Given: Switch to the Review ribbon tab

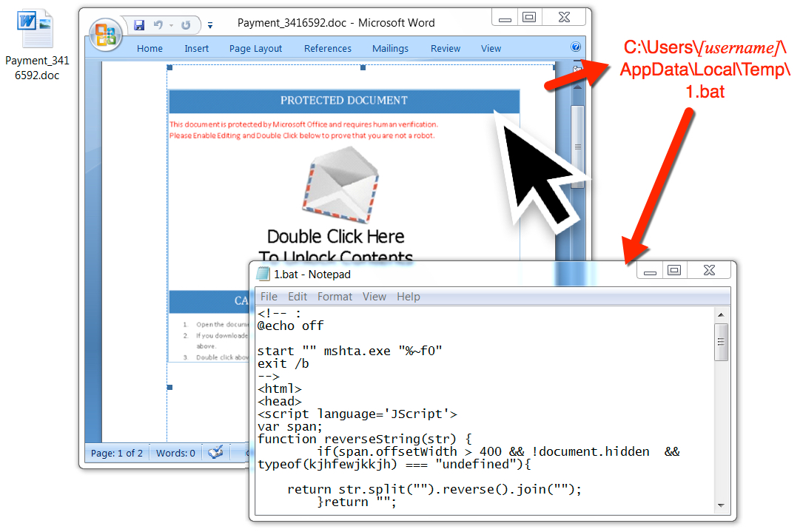Looking at the screenshot, I should pos(446,49).
